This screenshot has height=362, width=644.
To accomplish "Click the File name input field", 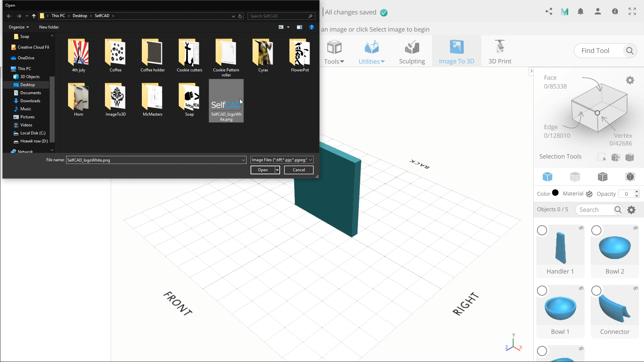I will [x=154, y=160].
